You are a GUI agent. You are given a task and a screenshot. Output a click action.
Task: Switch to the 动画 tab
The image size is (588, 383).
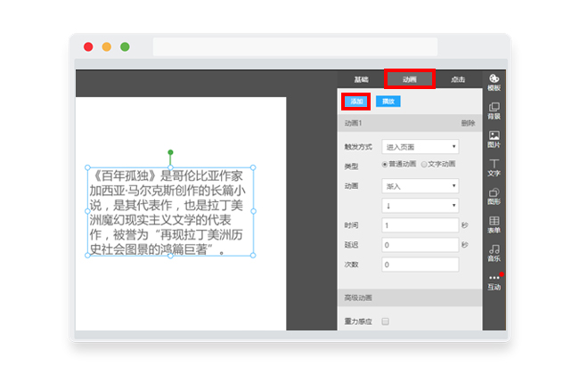click(x=410, y=79)
